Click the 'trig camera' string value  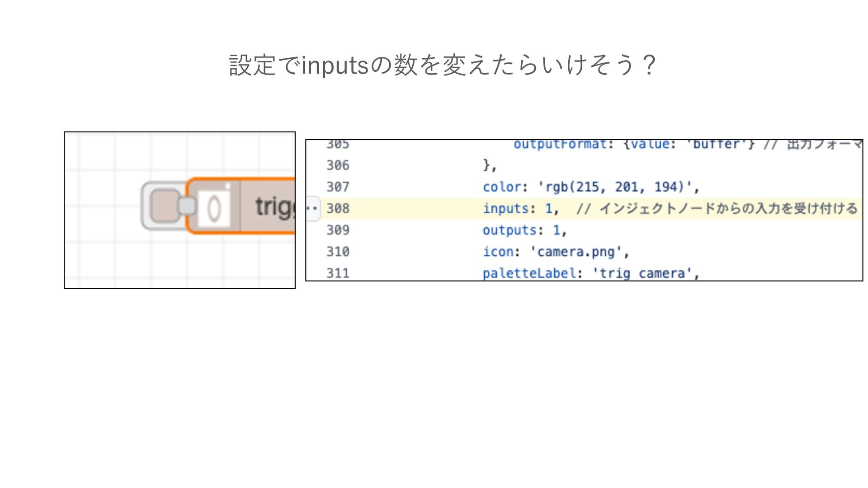tap(642, 273)
